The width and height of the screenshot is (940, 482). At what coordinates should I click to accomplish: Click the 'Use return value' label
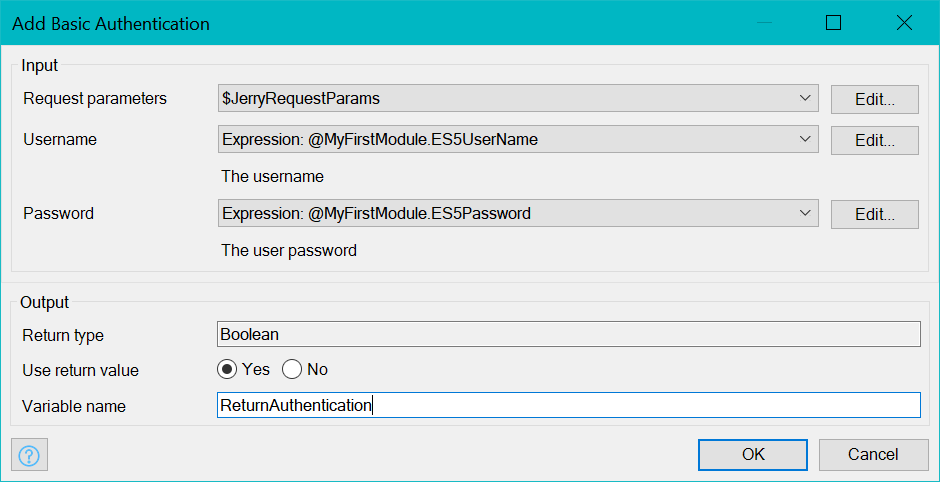[x=80, y=370]
